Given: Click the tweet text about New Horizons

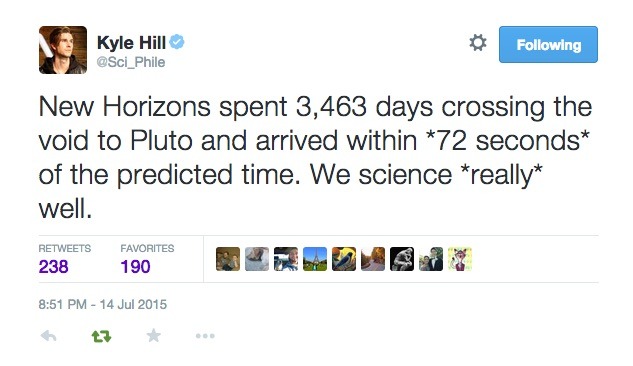Looking at the screenshot, I should (315, 157).
